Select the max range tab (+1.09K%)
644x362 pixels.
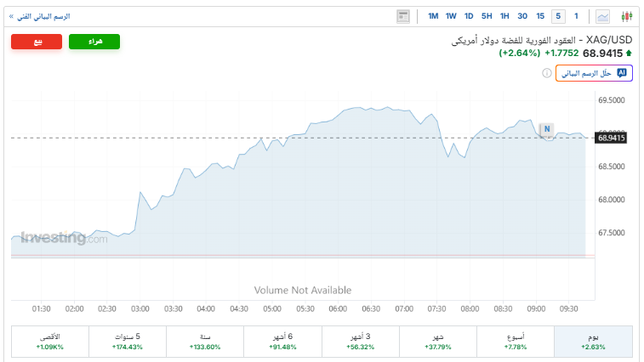[x=50, y=342]
